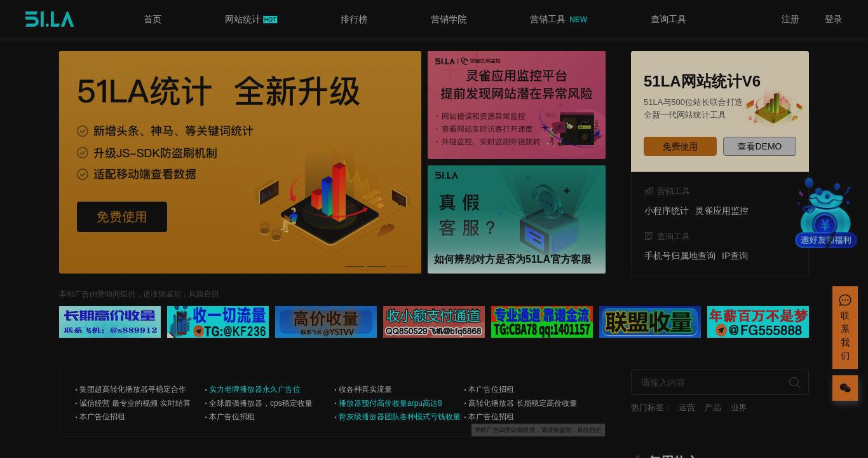Screen dimensions: 868x458
Task: Click 联盟收量 ad banner
Action: tap(650, 322)
